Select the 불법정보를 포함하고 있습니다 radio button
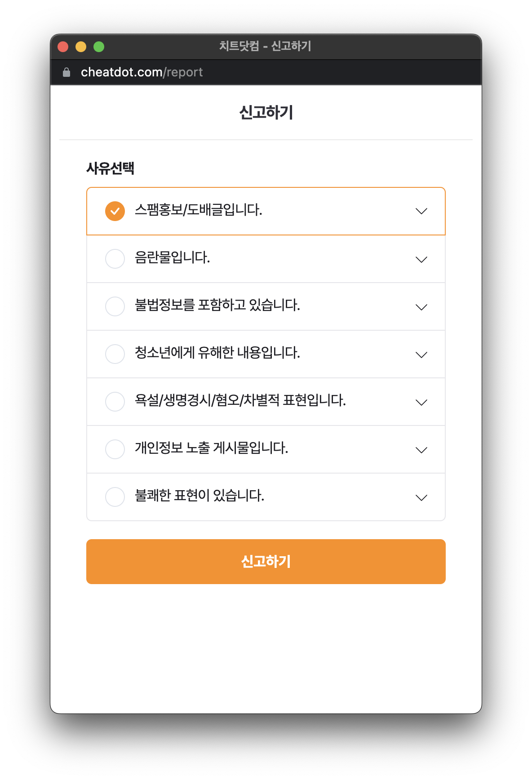The image size is (532, 780). 115,306
